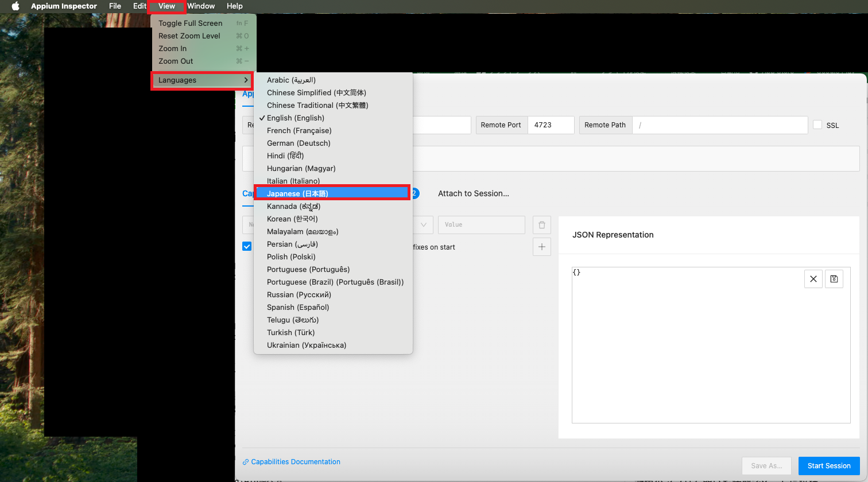Open the Apple menu icon

pos(15,6)
